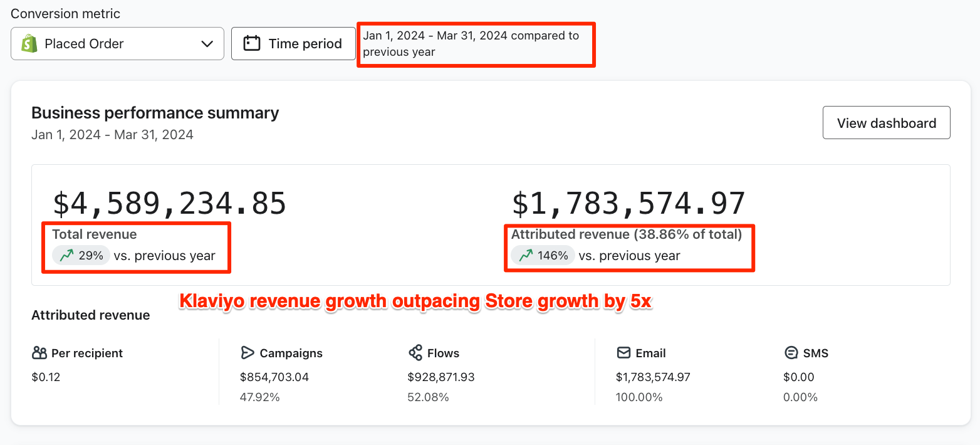Click the SMS revenue $0.00
Image resolution: width=980 pixels, height=445 pixels.
(799, 377)
